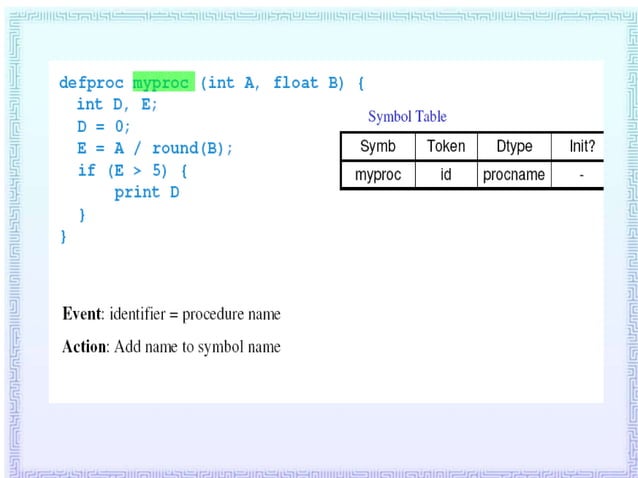The width and height of the screenshot is (638, 478).
Task: Click the 'print D' statement
Action: (146, 192)
